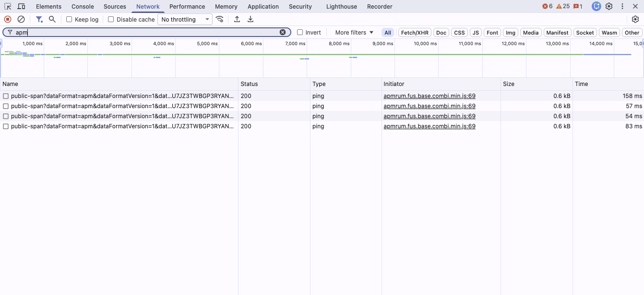
Task: Filter by Wasm requests
Action: point(609,33)
